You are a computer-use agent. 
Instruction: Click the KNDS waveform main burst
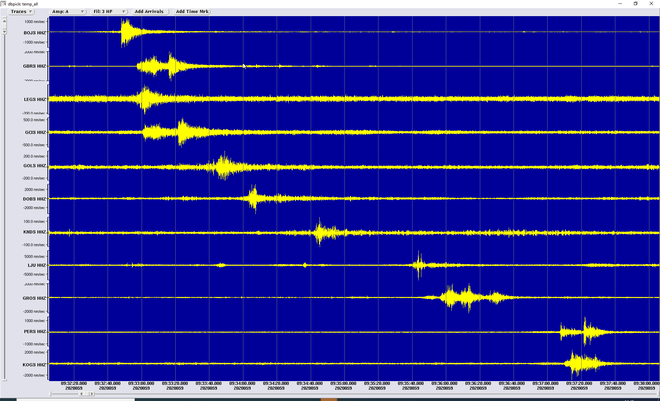pos(320,232)
